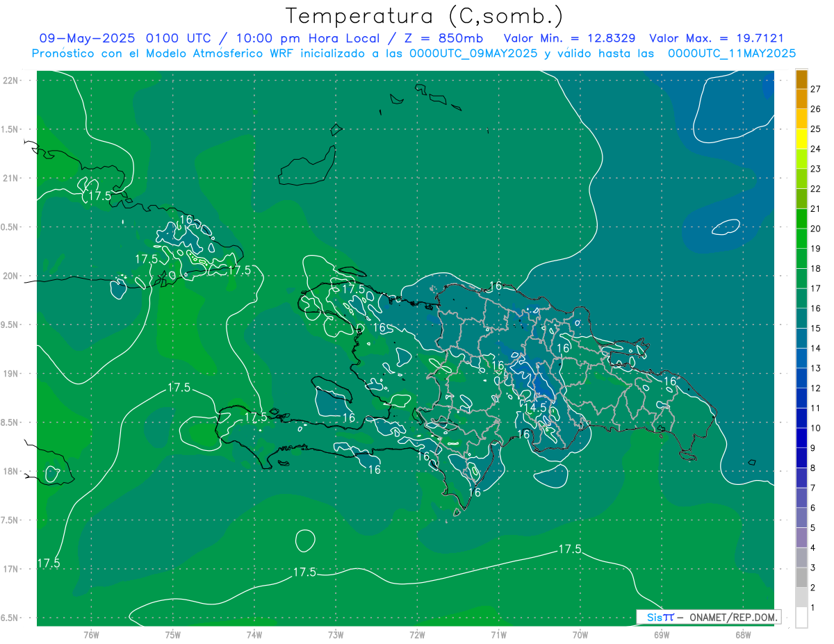The height and width of the screenshot is (644, 834).
Task: Select the "68W" longitude axis label
Action: click(743, 634)
